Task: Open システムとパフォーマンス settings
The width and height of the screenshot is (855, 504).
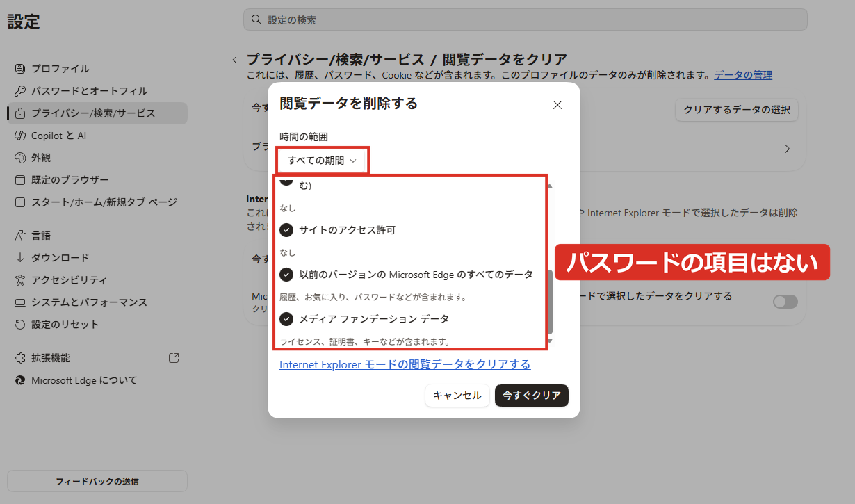Action: 97,302
